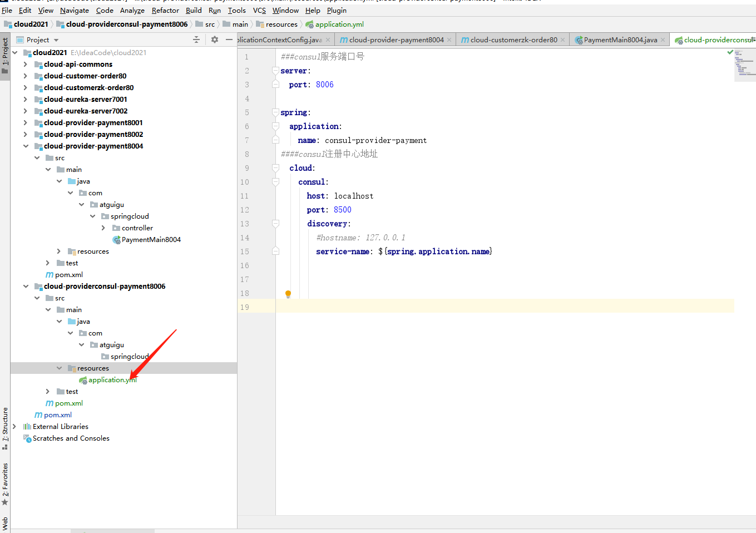This screenshot has height=533, width=756.
Task: Click the editor minimap scrollbar
Action: [x=745, y=65]
